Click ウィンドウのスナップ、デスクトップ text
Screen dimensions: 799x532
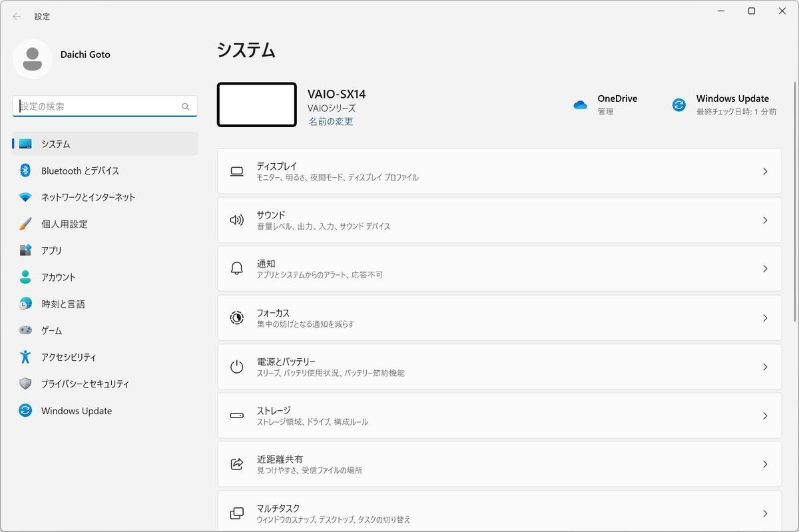click(334, 519)
